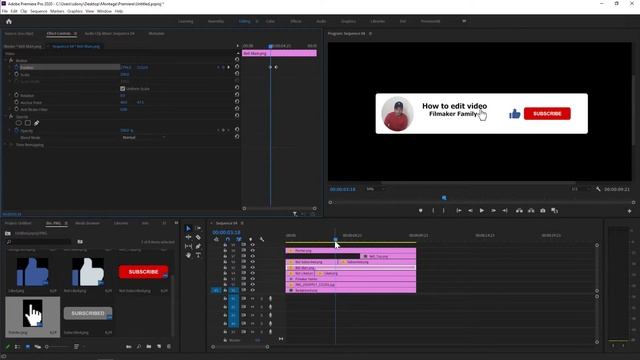This screenshot has width=640, height=360.
Task: Select the Ripple Edit tool
Action: [188, 237]
